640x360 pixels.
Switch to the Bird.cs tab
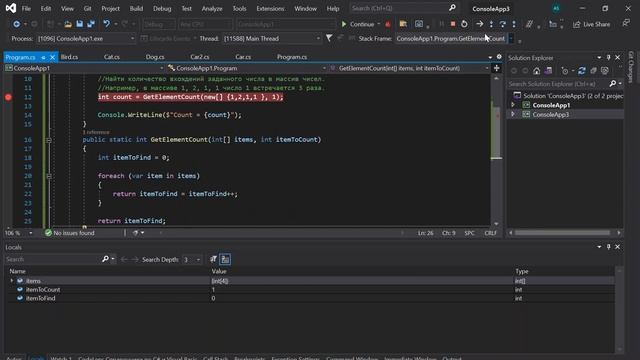[x=69, y=57]
